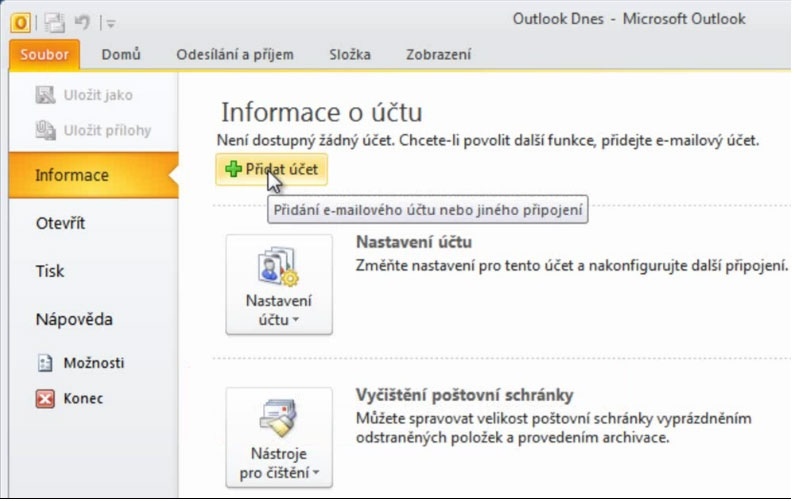
Task: Click the Nastavení účtu account settings icon
Action: tap(278, 268)
